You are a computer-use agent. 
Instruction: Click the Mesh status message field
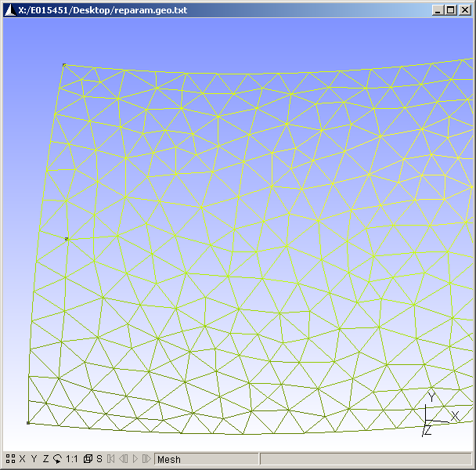click(207, 459)
